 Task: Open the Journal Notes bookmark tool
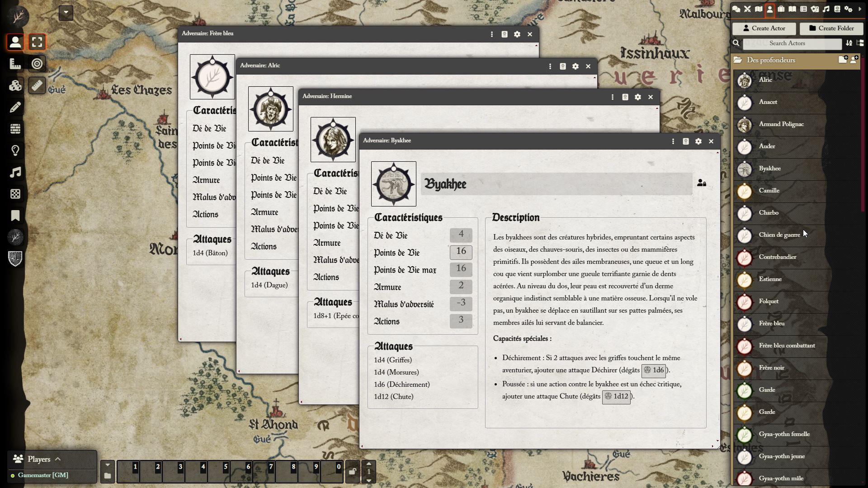(15, 216)
